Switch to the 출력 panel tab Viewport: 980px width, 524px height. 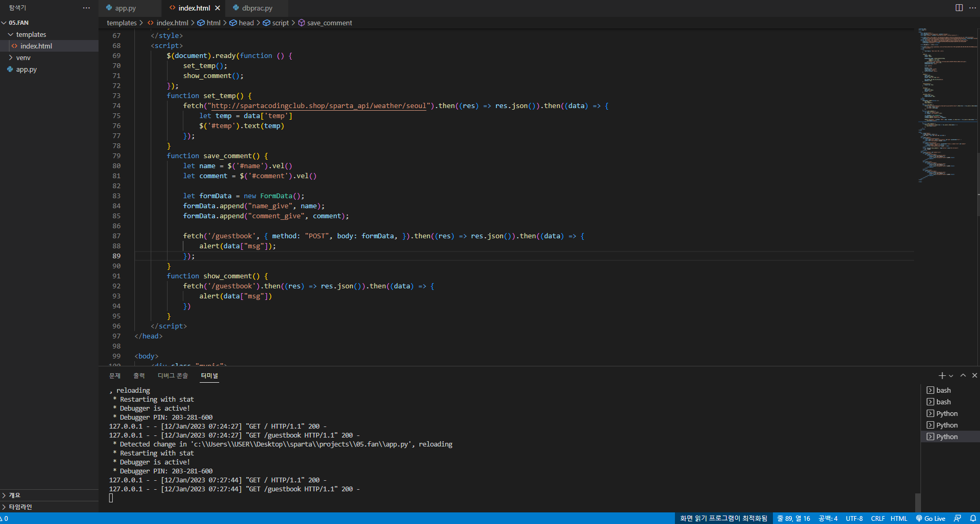point(139,375)
